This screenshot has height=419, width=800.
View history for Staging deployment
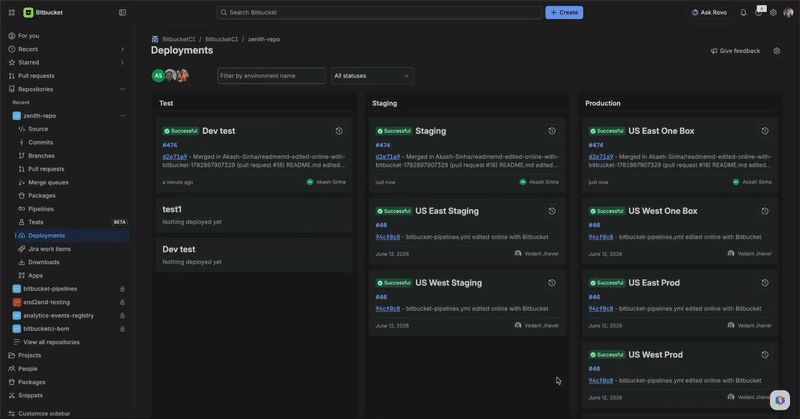(552, 131)
